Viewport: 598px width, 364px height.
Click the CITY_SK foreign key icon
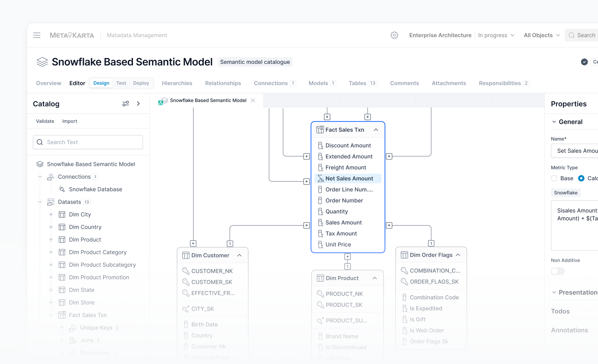point(186,309)
